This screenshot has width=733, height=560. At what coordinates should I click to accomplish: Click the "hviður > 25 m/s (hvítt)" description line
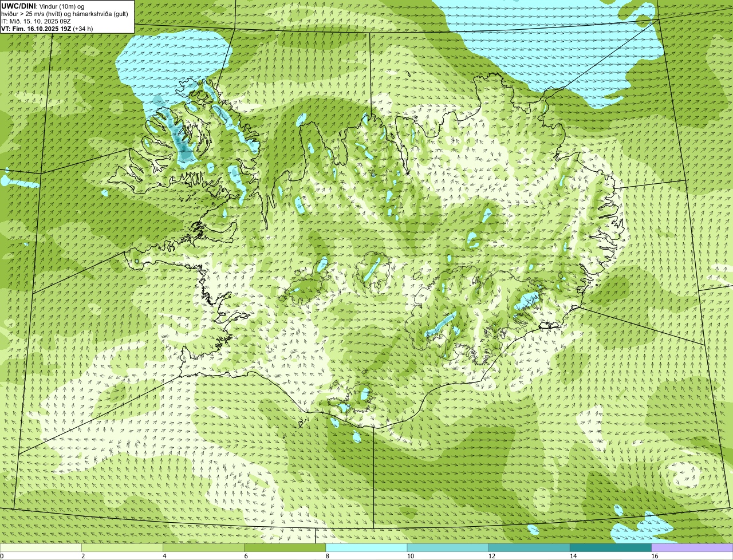tap(64, 13)
